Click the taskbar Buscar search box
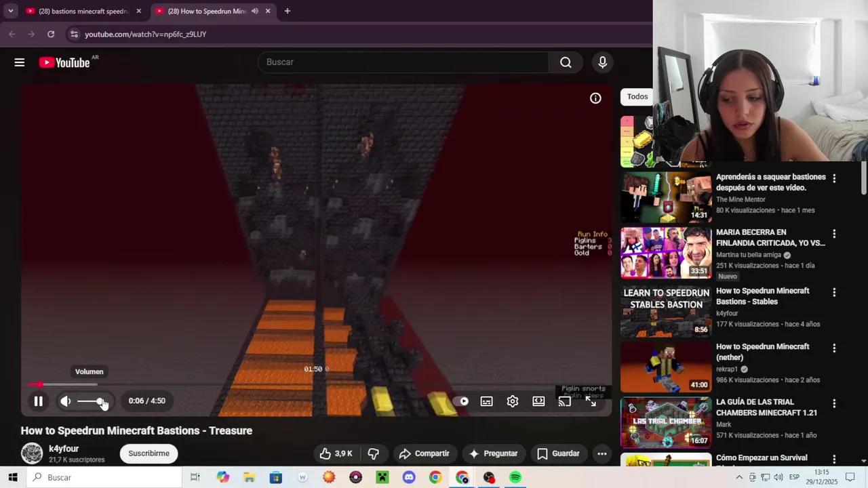Screen dimensions: 868x488 coord(105,478)
